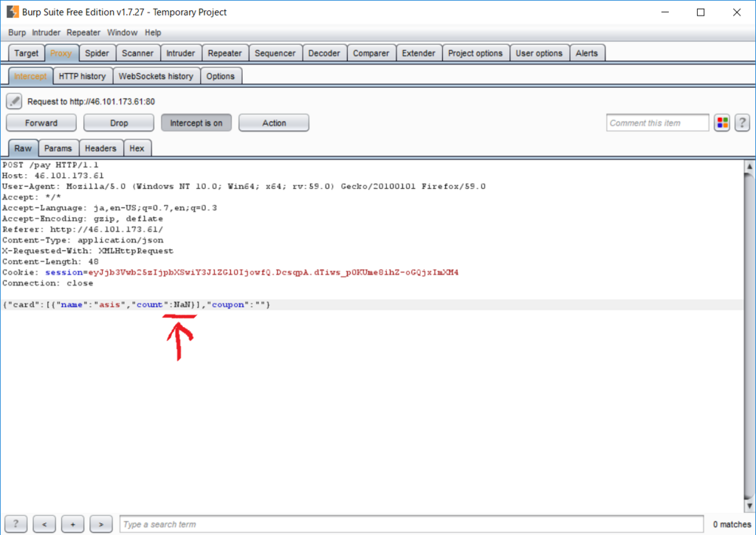Viewport: 756px width, 535px height.
Task: Click the NaN count value in JSON body
Action: 182,305
